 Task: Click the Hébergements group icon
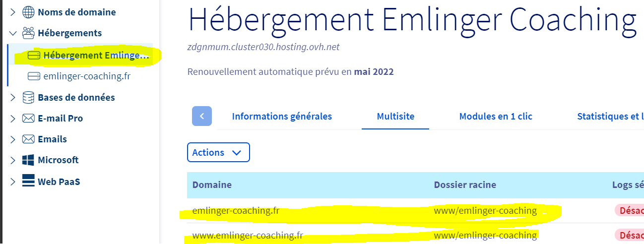tap(28, 33)
